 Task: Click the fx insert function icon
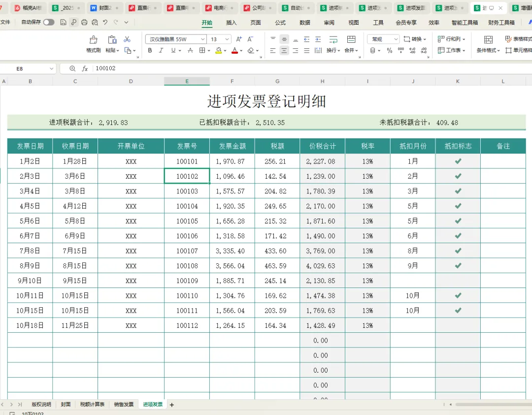85,68
